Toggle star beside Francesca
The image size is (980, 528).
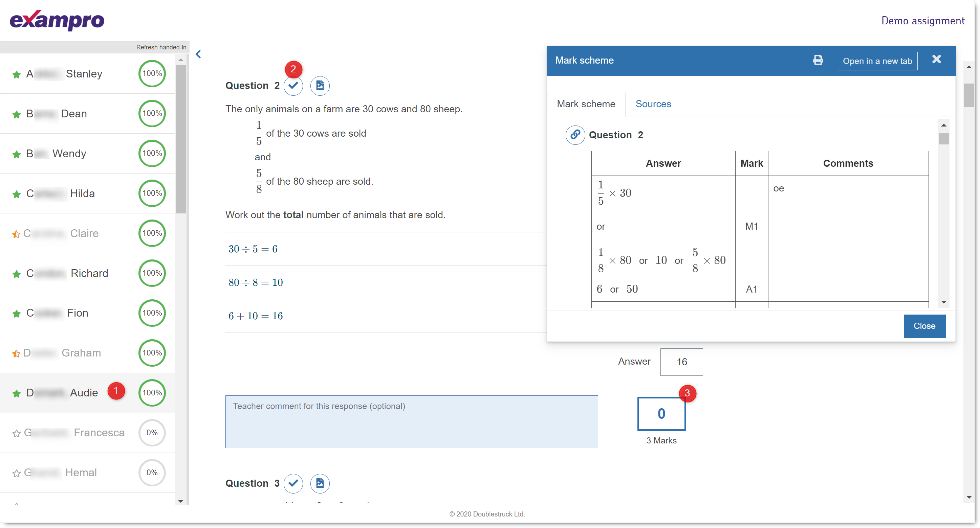coord(16,433)
